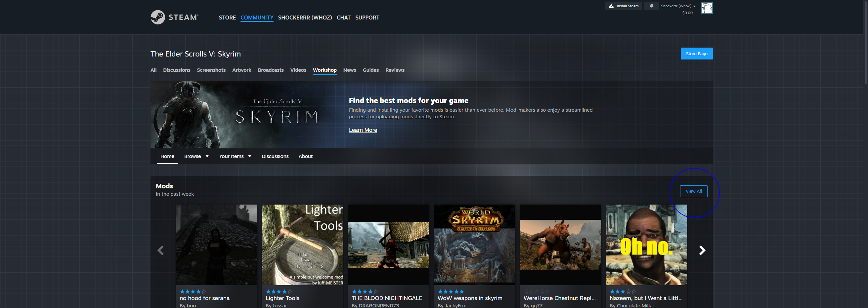Open the COMMUNITY menu

pos(257,18)
